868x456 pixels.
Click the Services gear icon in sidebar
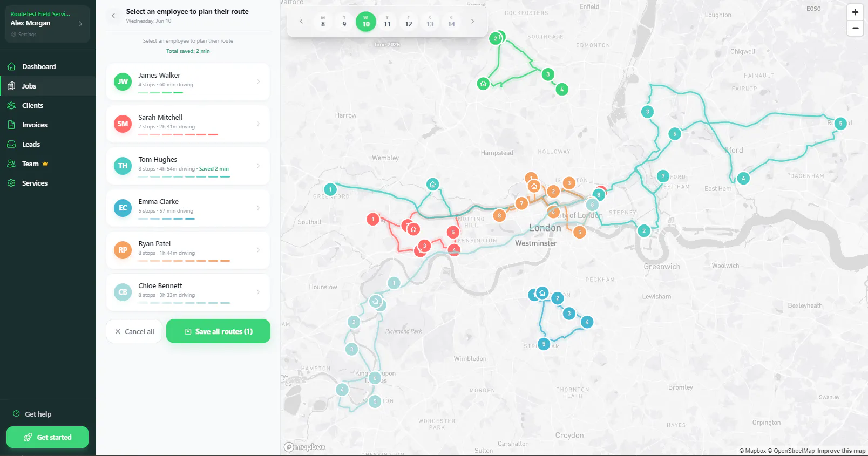point(11,183)
